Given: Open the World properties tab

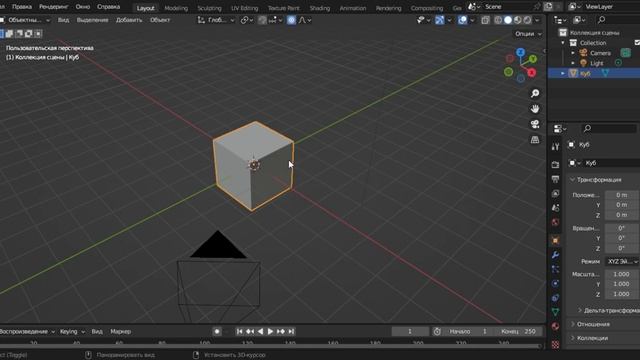Looking at the screenshot, I should tap(555, 222).
